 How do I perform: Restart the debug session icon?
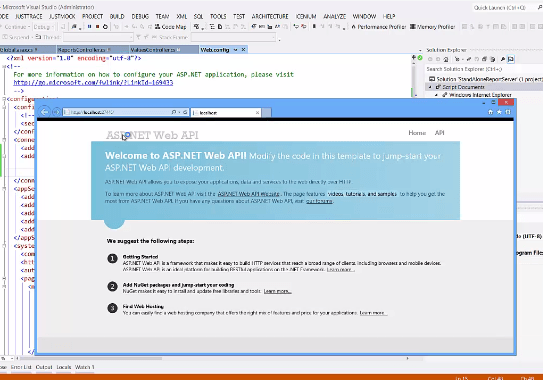tap(105, 27)
